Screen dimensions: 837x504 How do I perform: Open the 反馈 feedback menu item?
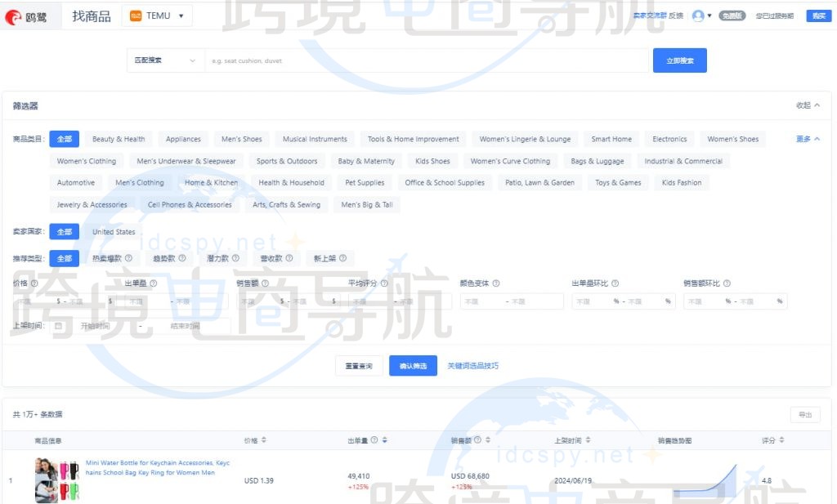676,15
